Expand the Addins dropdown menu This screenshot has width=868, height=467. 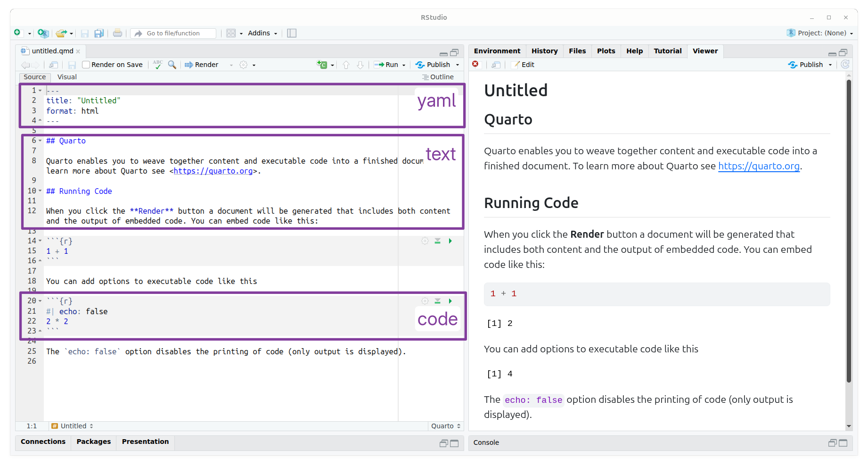click(262, 33)
